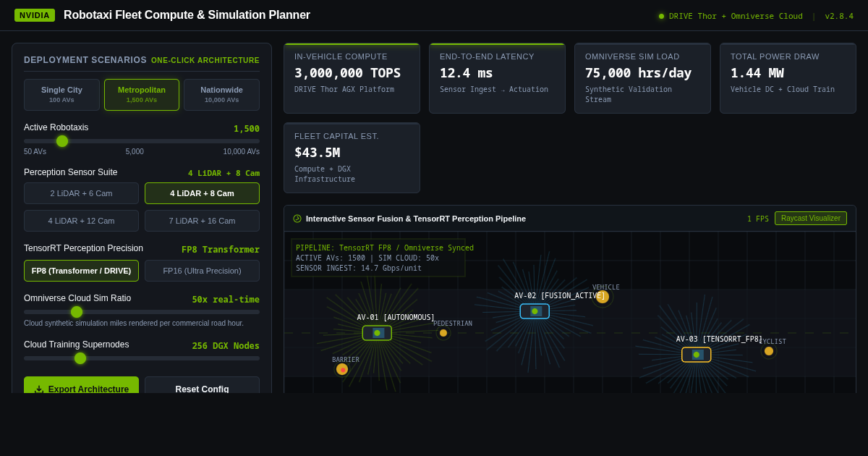The width and height of the screenshot is (868, 456).
Task: Choose the 2 LiDAR + 6 Cam suite
Action: [x=81, y=193]
